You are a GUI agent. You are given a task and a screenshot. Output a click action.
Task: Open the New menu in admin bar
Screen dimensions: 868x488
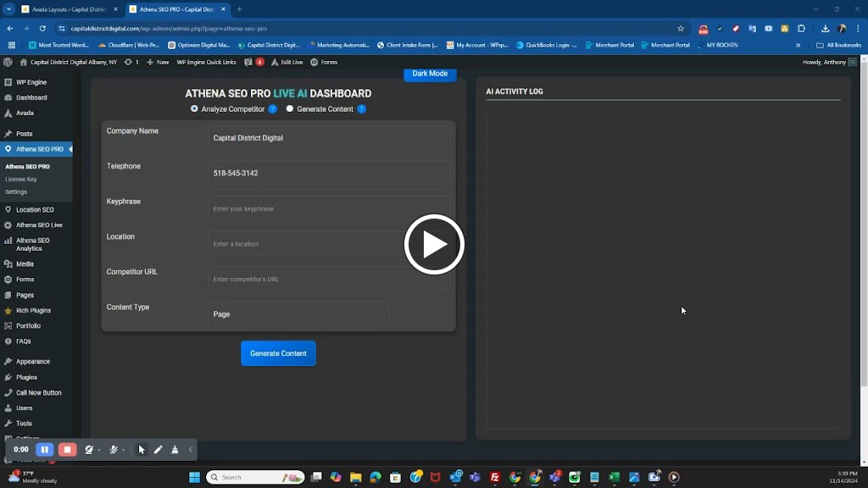point(158,62)
